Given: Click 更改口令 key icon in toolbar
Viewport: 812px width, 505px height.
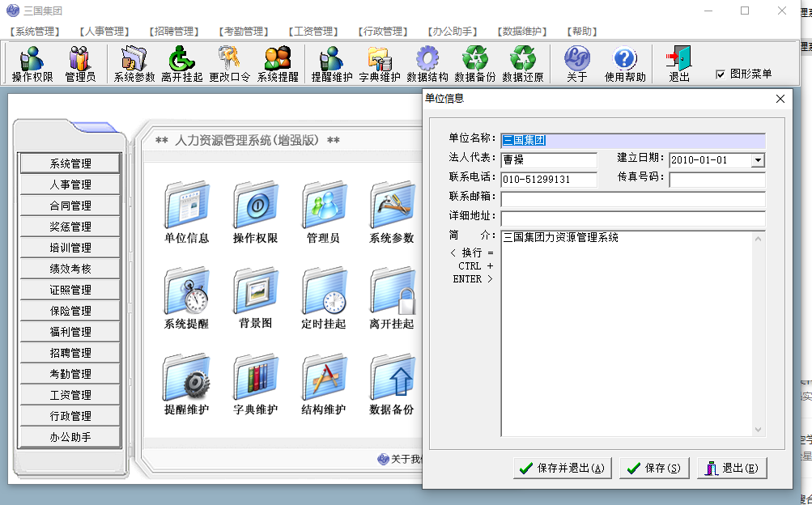Looking at the screenshot, I should tap(229, 64).
